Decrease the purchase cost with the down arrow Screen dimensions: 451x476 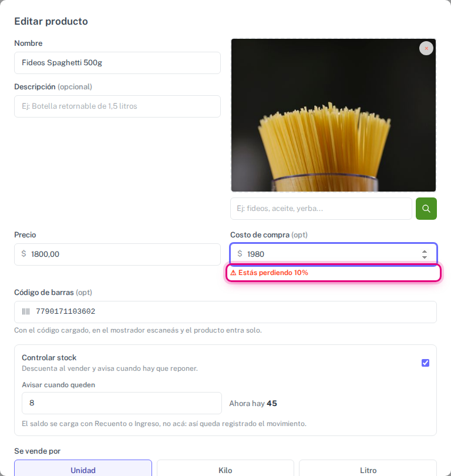[425, 257]
